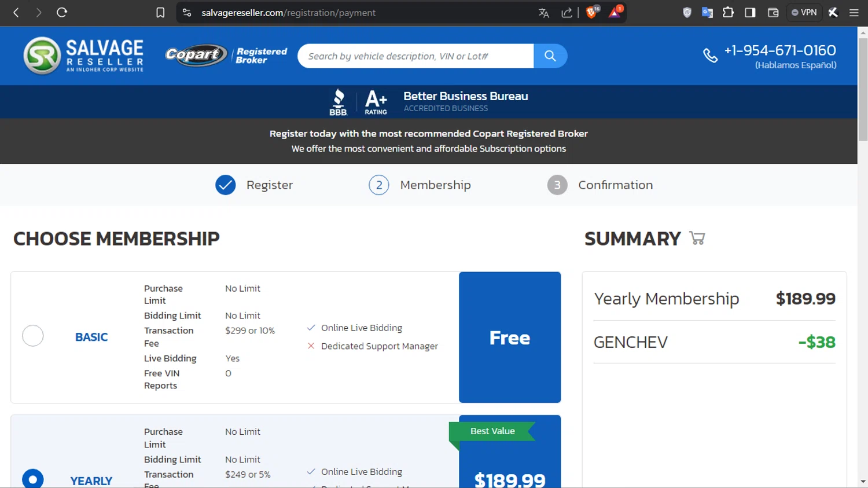Screen dimensions: 868x488
Task: Reload the page with the refresh icon
Action: [62, 12]
